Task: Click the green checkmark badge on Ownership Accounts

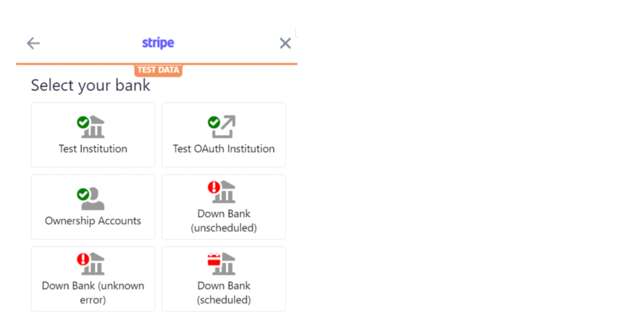Action: (83, 195)
